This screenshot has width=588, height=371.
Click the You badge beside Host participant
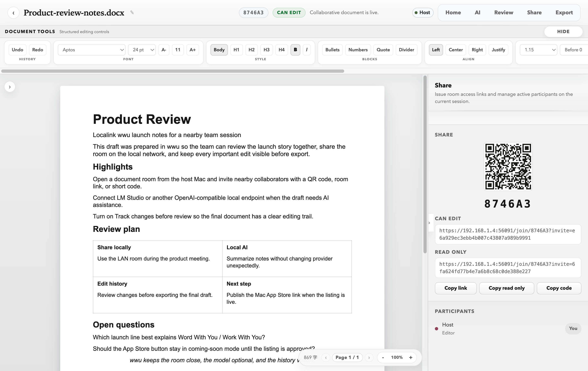[x=573, y=329]
